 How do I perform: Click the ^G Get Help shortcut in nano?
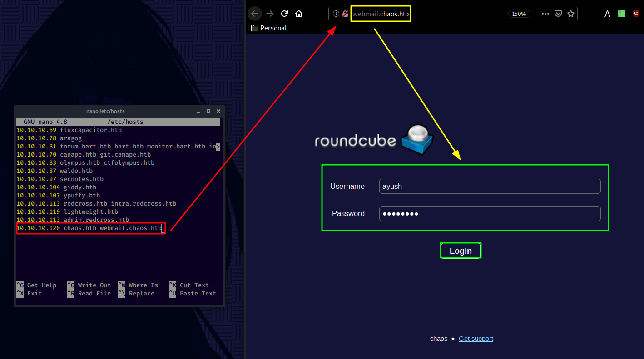click(x=36, y=285)
